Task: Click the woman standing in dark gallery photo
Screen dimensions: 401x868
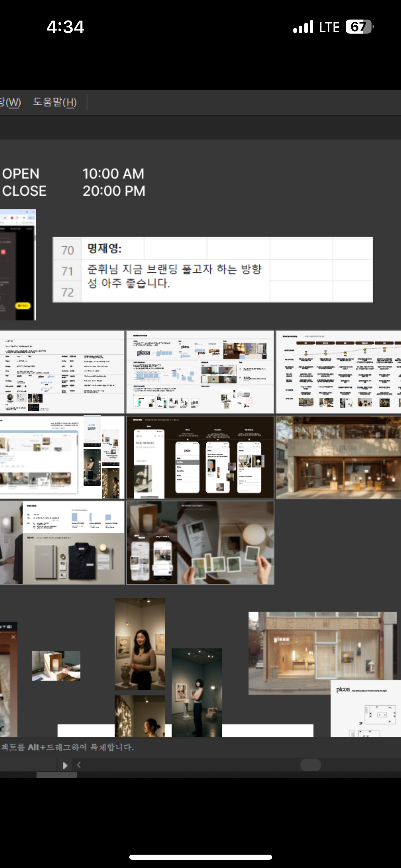Action: (x=197, y=692)
